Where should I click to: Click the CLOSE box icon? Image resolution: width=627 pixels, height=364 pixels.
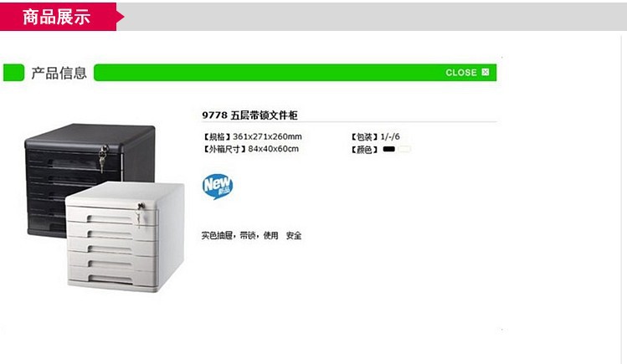(x=486, y=72)
